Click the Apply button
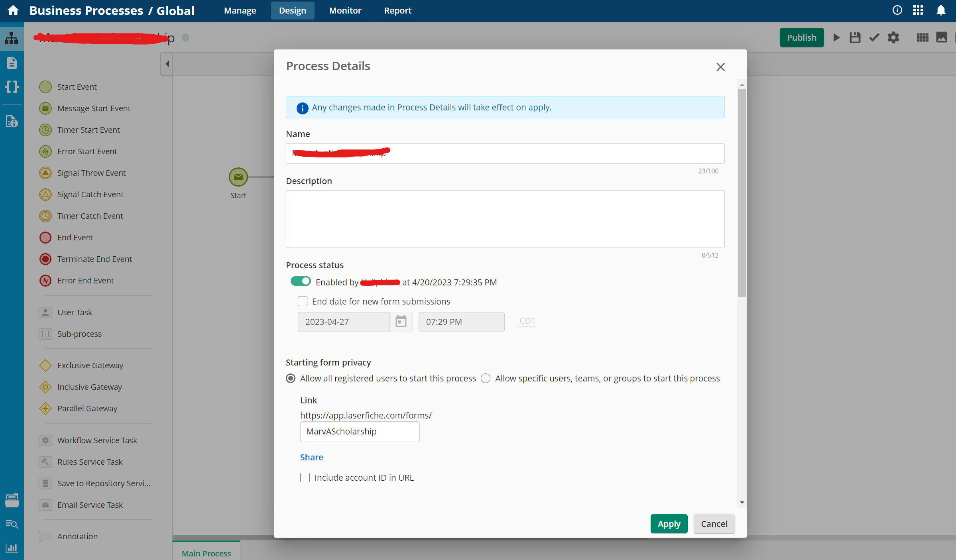This screenshot has width=956, height=560. pyautogui.click(x=669, y=524)
